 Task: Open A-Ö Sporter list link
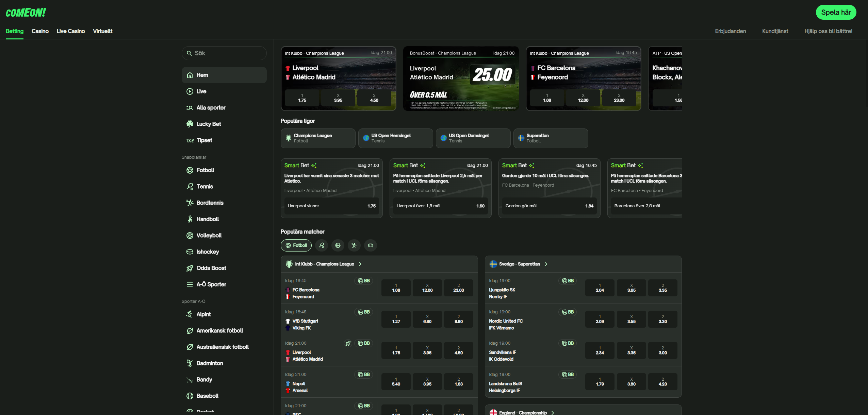point(224,284)
